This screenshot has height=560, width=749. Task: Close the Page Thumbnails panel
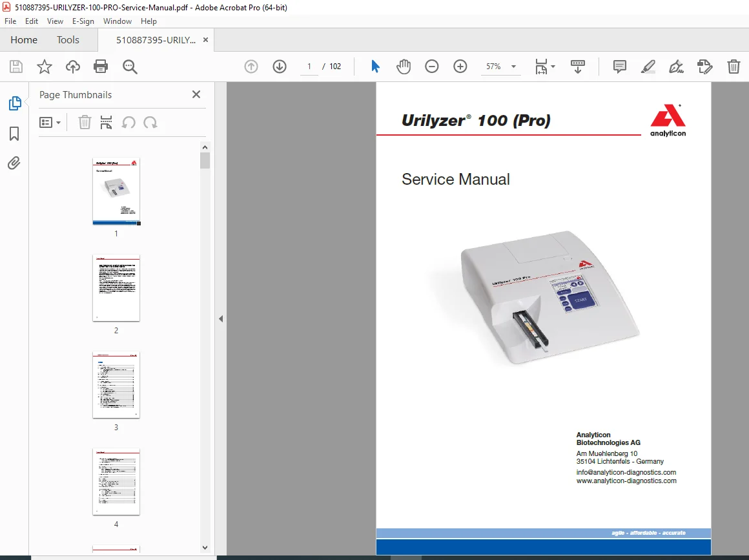point(196,94)
